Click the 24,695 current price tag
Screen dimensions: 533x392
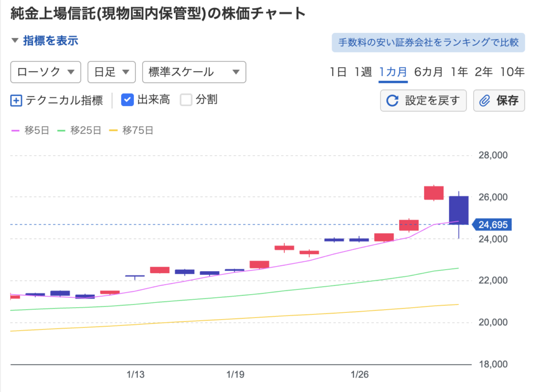[491, 224]
